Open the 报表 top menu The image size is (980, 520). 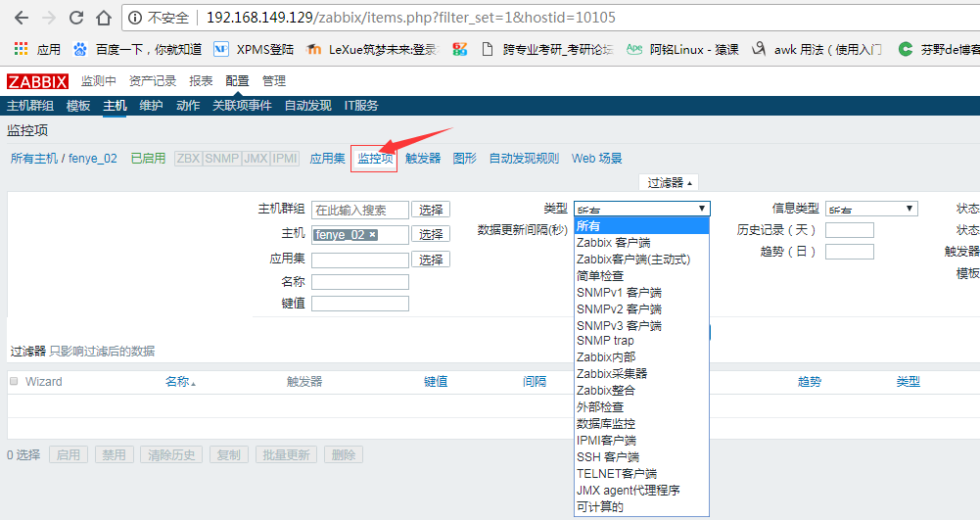[202, 80]
